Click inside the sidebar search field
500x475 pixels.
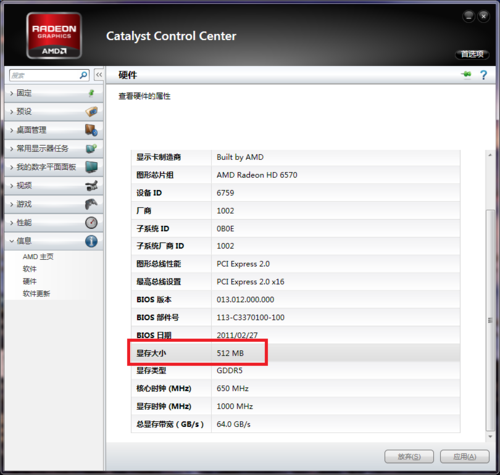pyautogui.click(x=45, y=75)
